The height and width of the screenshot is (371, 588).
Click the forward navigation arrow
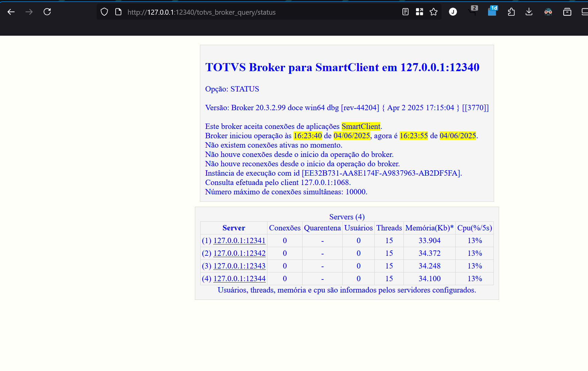29,12
